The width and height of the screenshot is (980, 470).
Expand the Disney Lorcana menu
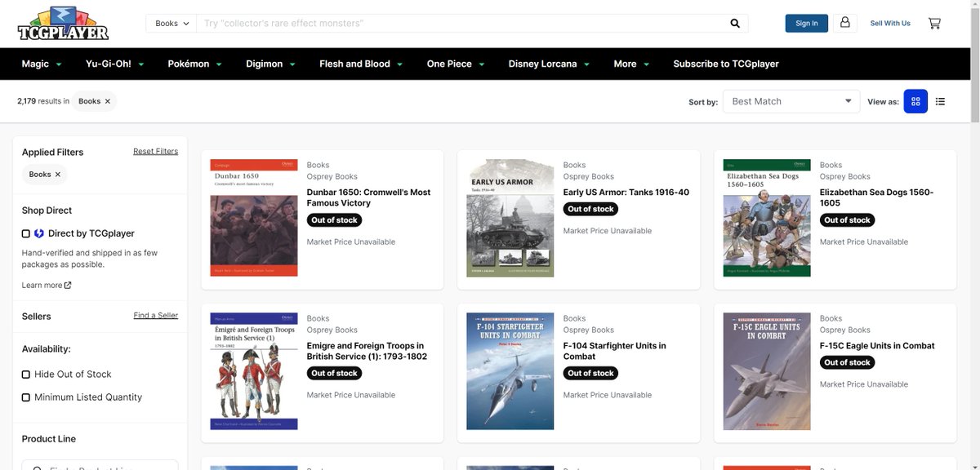[x=549, y=64]
